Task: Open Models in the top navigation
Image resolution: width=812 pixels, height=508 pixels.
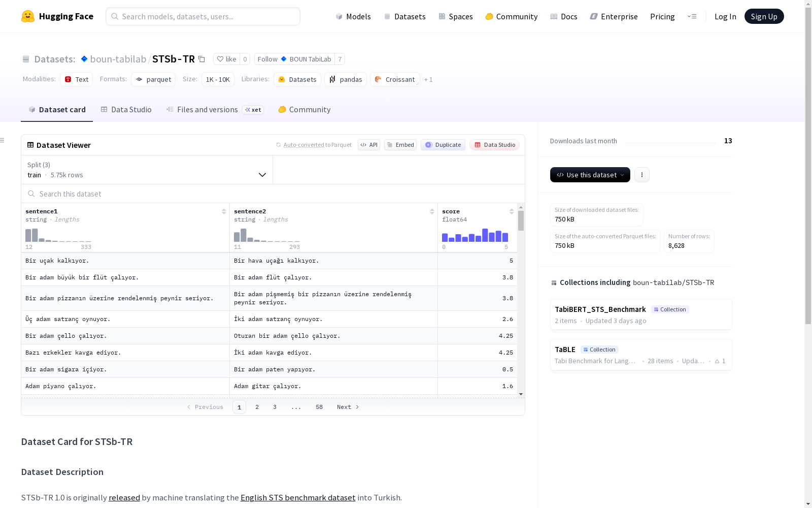Action: (x=353, y=16)
